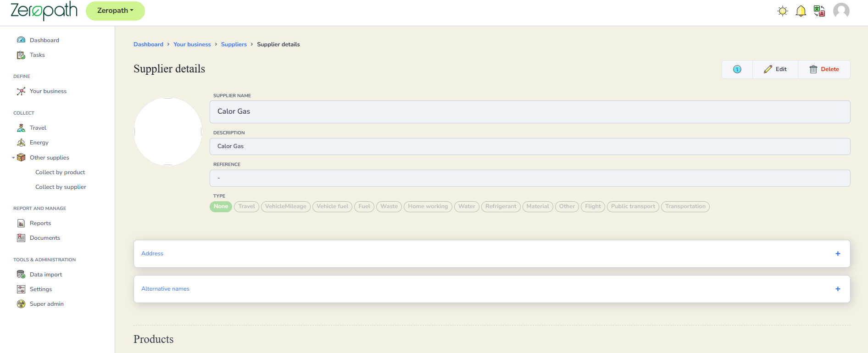Select the None type tag
This screenshot has width=868, height=353.
221,206
